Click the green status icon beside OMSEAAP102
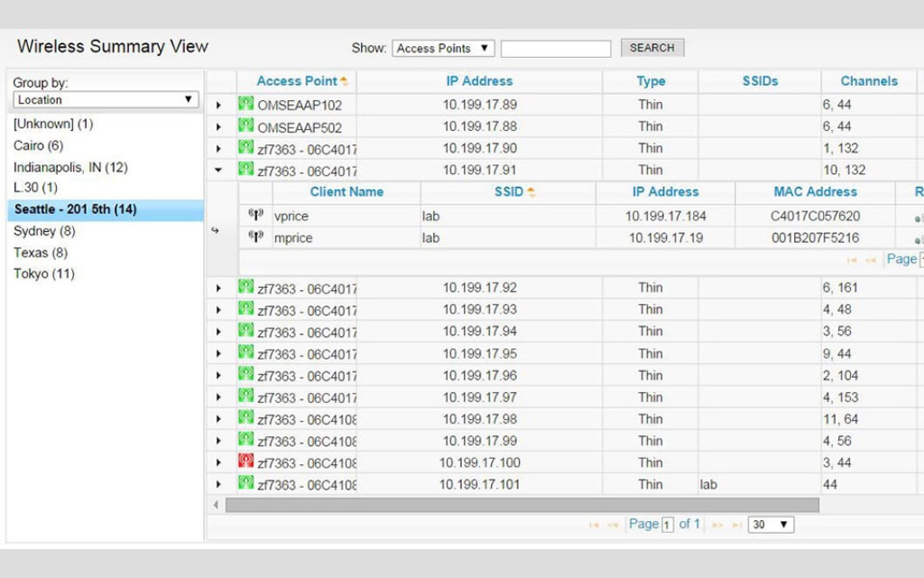This screenshot has height=578, width=924. [245, 104]
